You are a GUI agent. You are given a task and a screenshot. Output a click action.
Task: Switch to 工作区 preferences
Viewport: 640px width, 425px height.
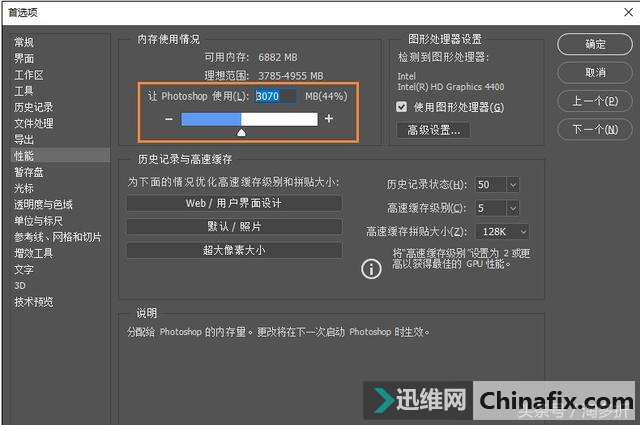tap(29, 75)
